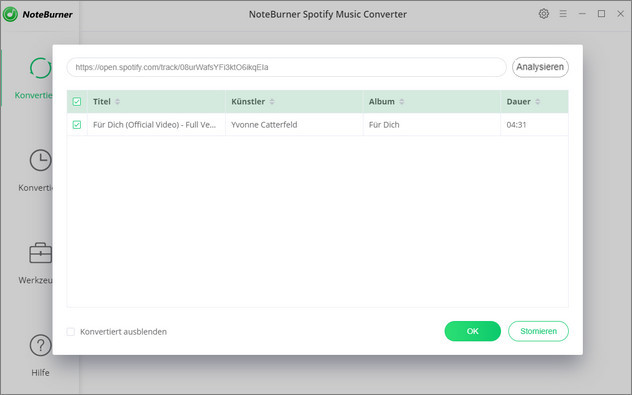Open the clock history icon
The image size is (632, 395).
40,160
